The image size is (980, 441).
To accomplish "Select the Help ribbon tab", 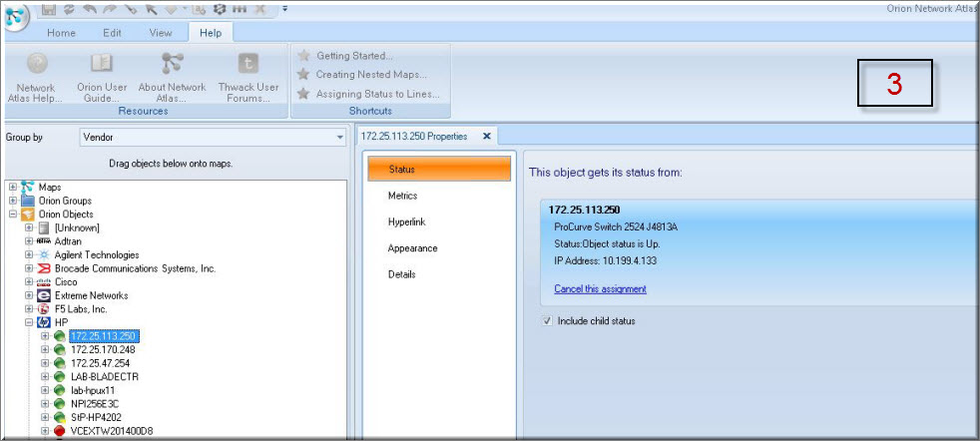I will [211, 33].
